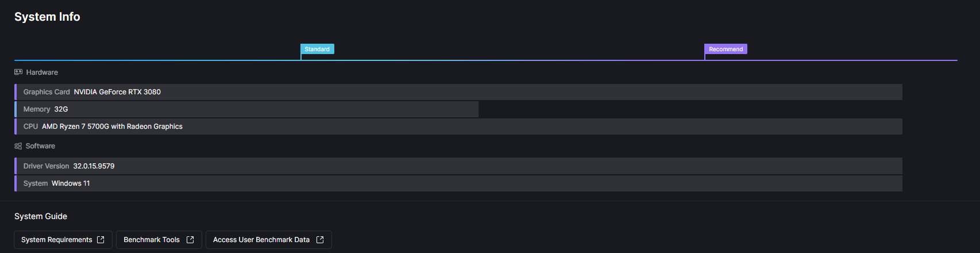Screen dimensions: 980x253
Task: Click the Driver Version label
Action: click(x=46, y=166)
